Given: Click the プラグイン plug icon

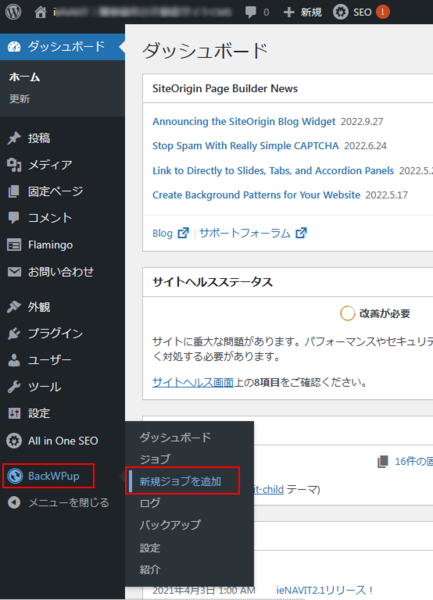Looking at the screenshot, I should pyautogui.click(x=14, y=334).
